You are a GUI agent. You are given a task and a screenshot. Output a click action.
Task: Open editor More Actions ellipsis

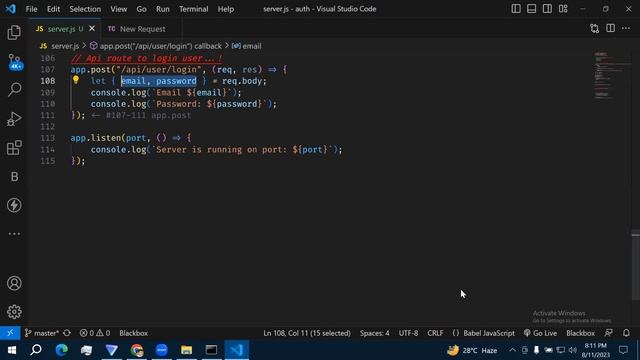pyautogui.click(x=626, y=28)
